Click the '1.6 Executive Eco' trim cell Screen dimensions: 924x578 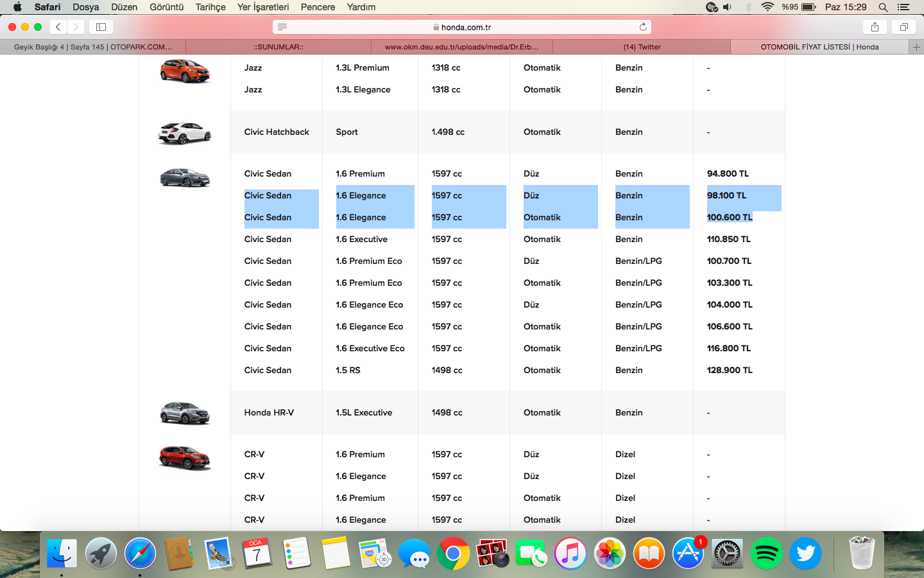coord(370,348)
